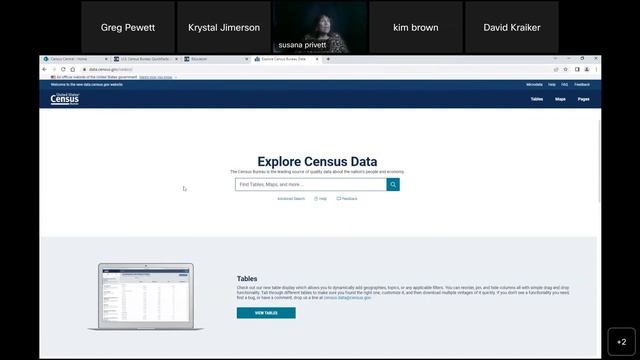Click the browser address bar URL
Viewport: 640px width, 360px height.
pos(111,69)
